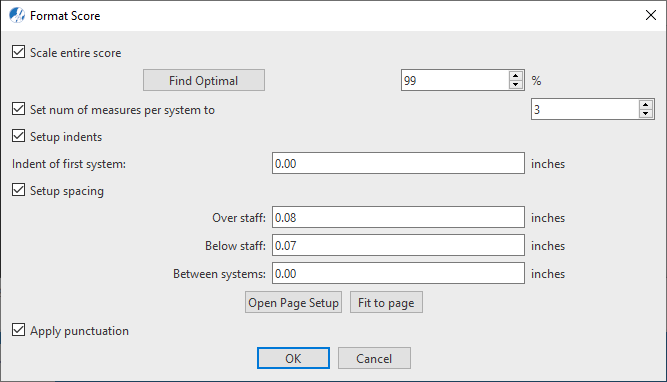
Task: Uncheck Apply punctuation option
Action: (x=18, y=330)
